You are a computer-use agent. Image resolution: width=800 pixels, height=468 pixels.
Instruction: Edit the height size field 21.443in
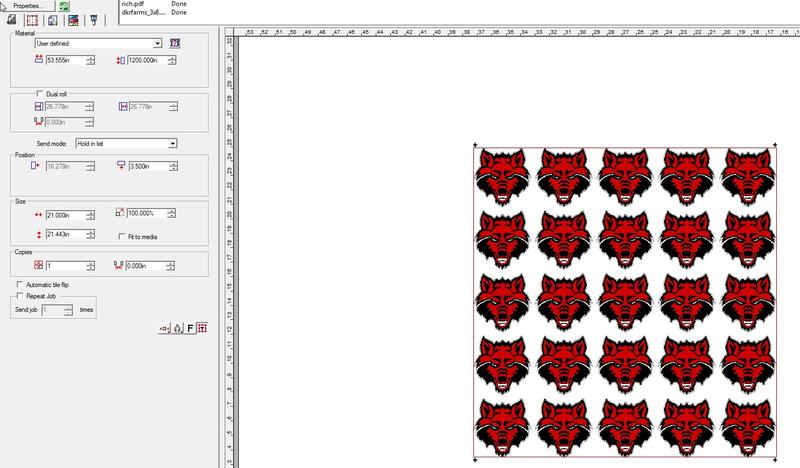[x=65, y=234]
